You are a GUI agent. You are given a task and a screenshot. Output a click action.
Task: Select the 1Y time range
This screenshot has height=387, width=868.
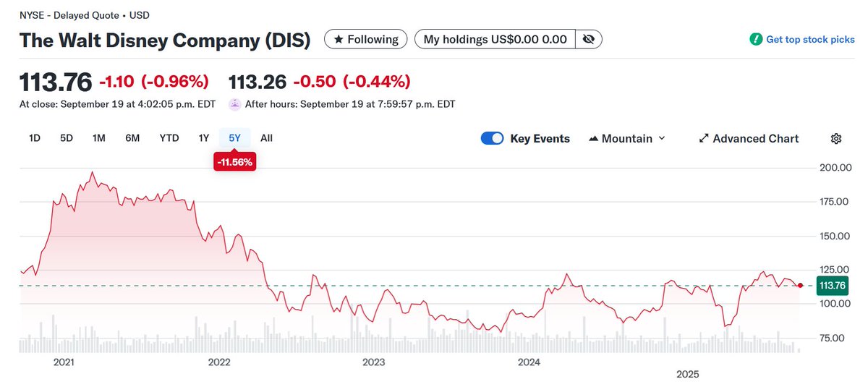pos(204,138)
